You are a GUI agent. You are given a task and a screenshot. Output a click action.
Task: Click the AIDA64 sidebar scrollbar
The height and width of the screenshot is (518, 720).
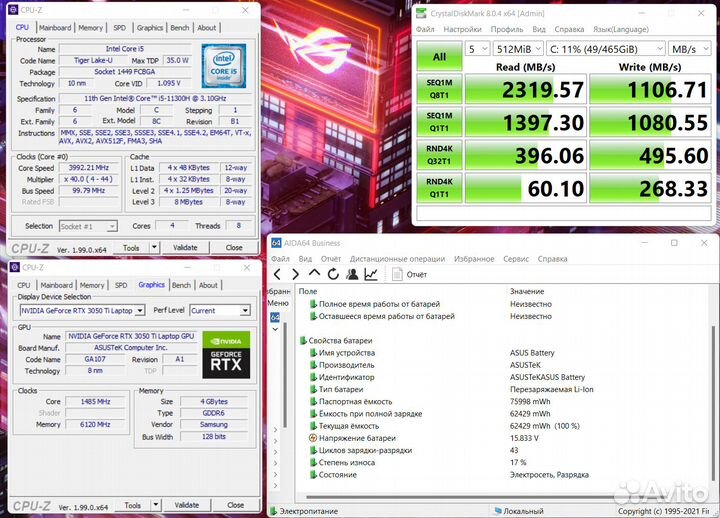point(285,374)
